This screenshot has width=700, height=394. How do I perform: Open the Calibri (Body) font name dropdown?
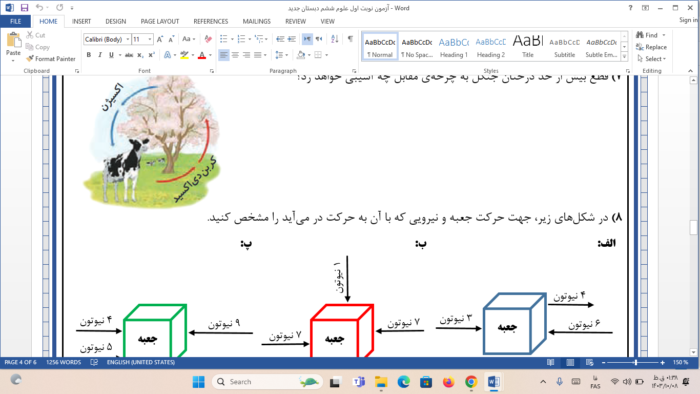128,39
